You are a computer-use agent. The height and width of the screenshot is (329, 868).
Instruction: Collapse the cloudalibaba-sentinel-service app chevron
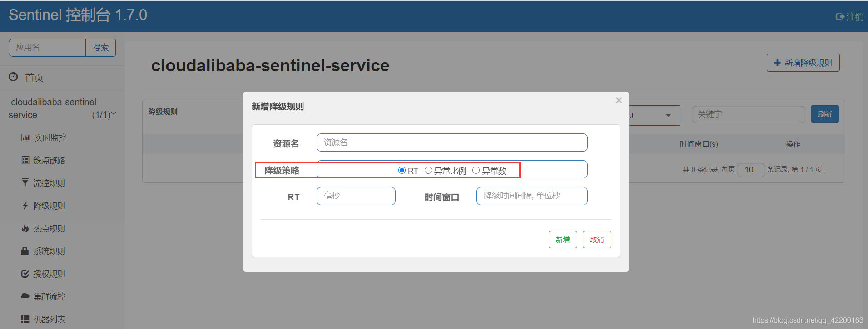pyautogui.click(x=114, y=114)
